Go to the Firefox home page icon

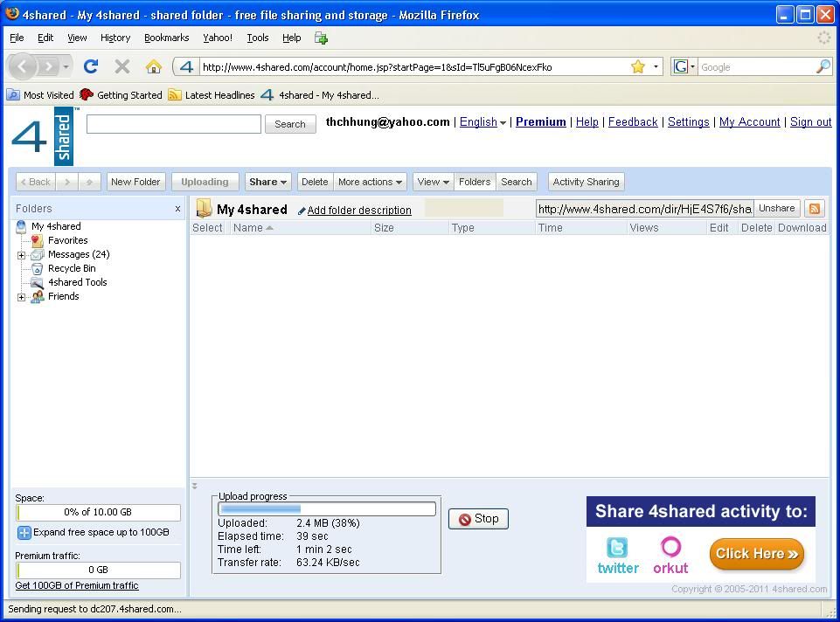coord(154,66)
